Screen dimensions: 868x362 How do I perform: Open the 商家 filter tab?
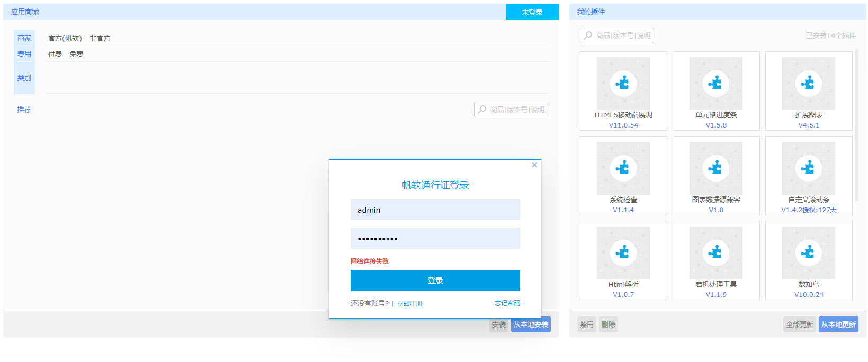click(x=24, y=38)
